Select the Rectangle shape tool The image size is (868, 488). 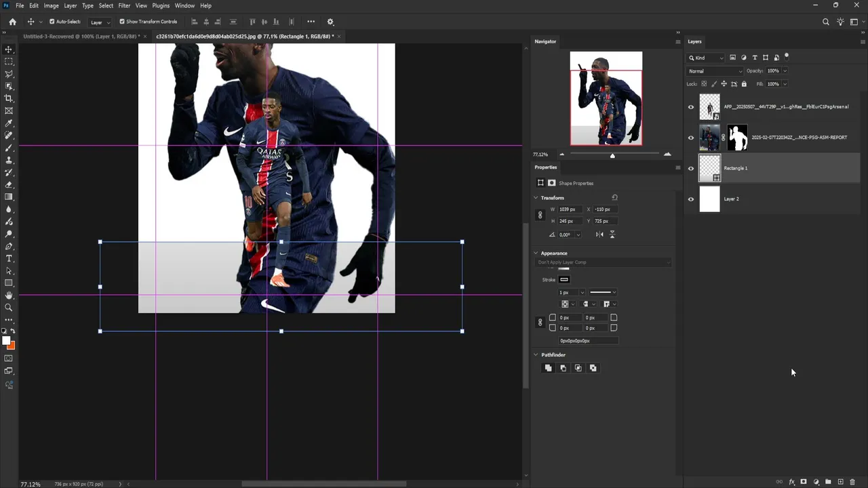(9, 283)
